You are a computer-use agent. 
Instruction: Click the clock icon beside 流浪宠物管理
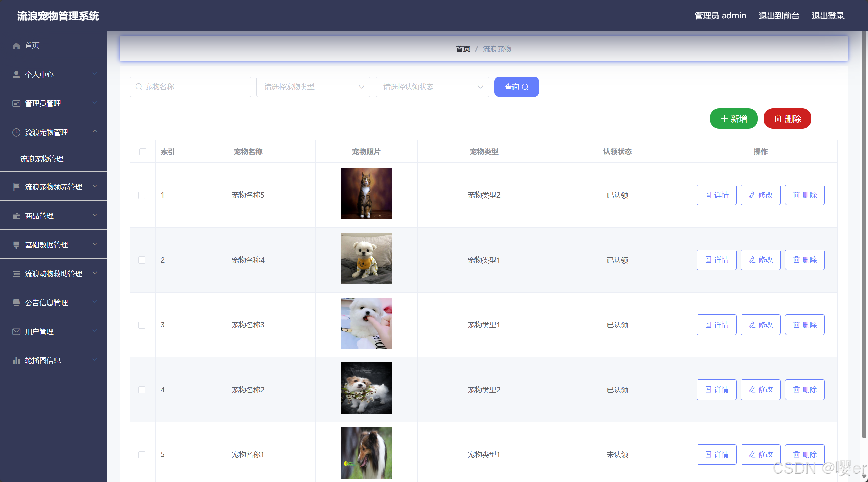[x=16, y=133]
